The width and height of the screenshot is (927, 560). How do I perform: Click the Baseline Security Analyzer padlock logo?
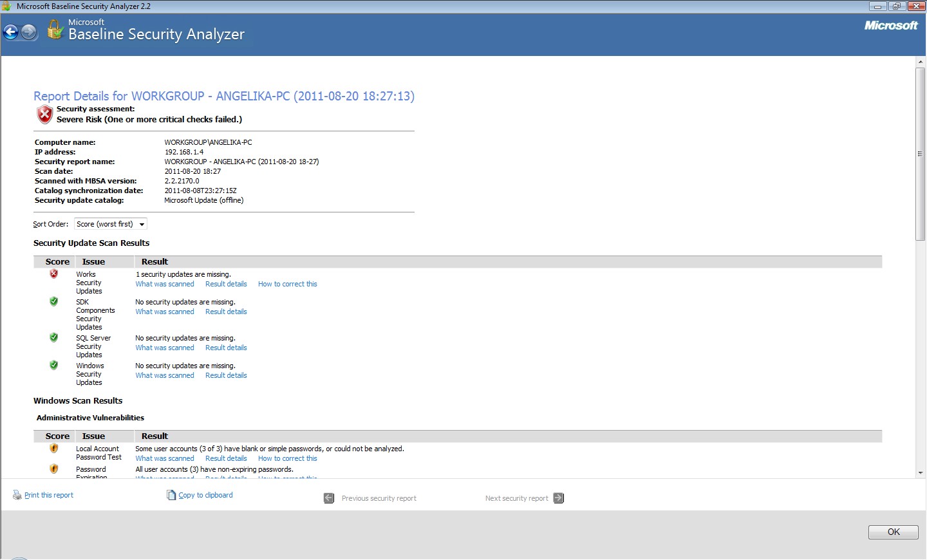click(x=55, y=30)
